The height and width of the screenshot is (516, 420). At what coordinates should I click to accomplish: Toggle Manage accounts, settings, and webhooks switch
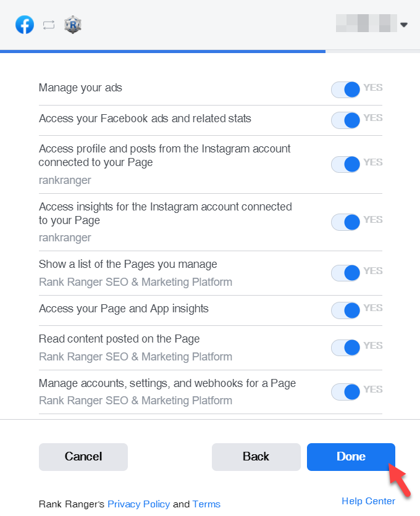click(x=346, y=391)
